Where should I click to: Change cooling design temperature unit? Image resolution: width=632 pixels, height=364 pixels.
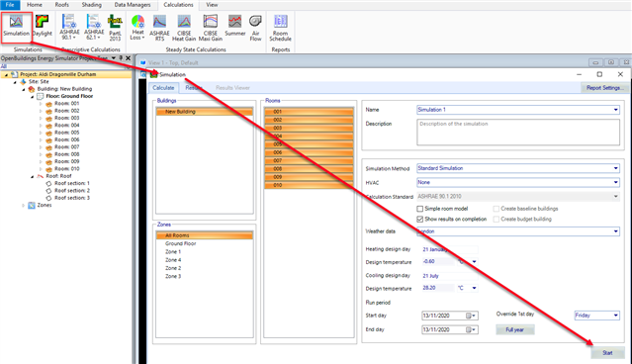point(475,288)
